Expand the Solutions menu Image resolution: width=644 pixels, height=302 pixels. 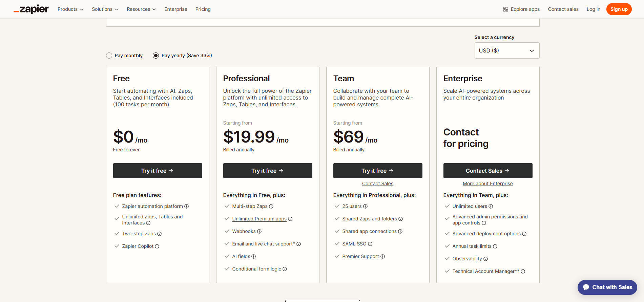[105, 9]
